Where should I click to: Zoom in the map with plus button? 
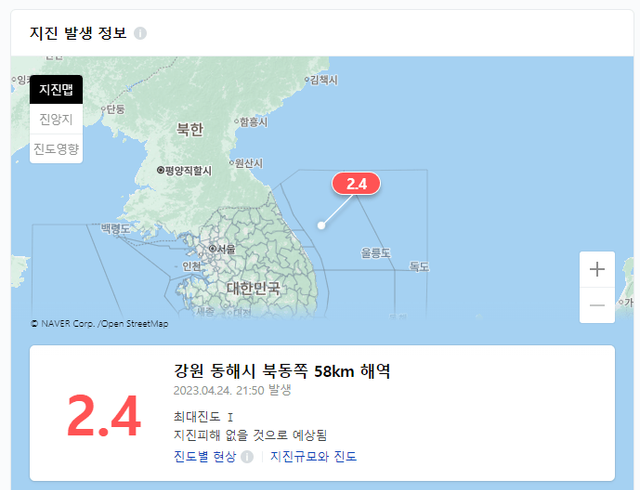click(x=597, y=270)
